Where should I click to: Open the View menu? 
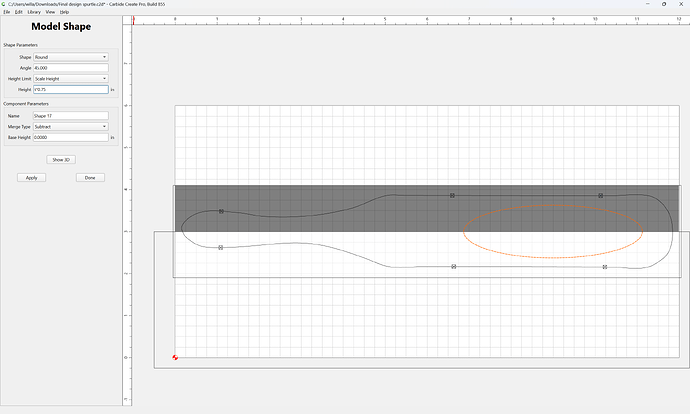click(x=50, y=12)
